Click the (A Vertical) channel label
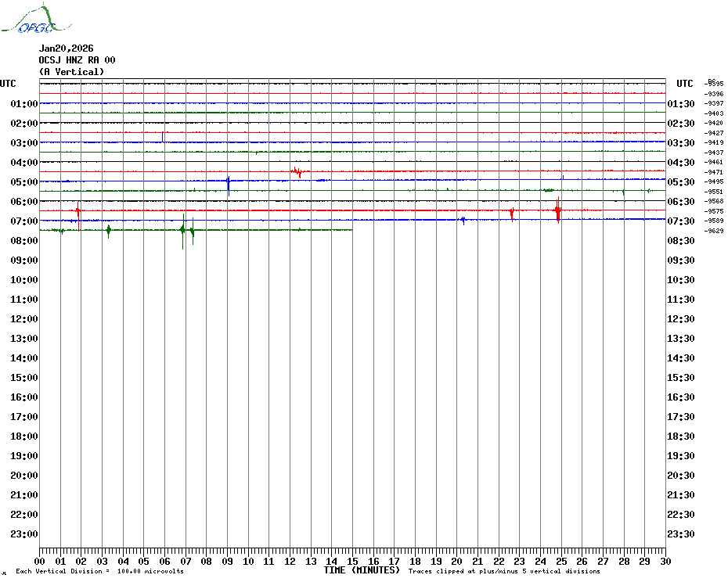 tap(70, 72)
